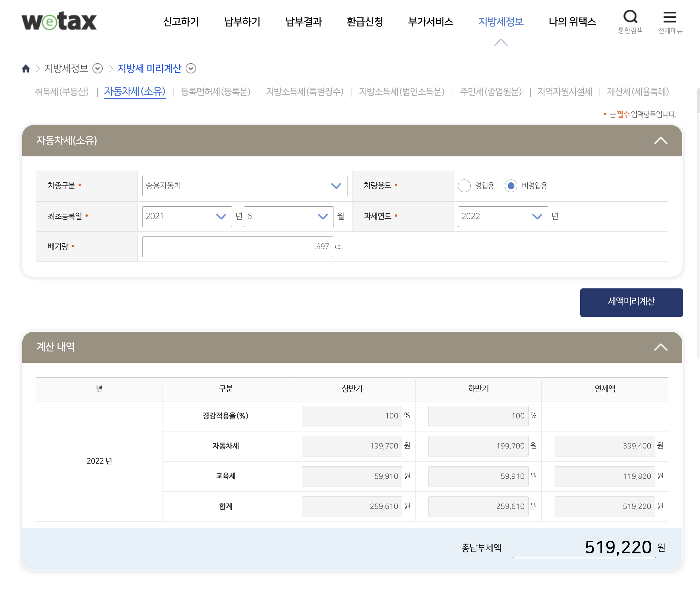Select the 비영업용 radio button
This screenshot has width=700, height=592.
511,186
